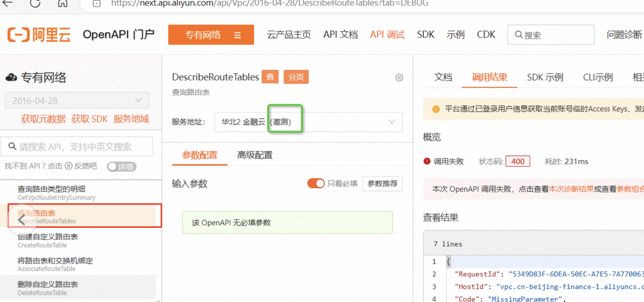Go to the browser home icon

click(63, 3)
